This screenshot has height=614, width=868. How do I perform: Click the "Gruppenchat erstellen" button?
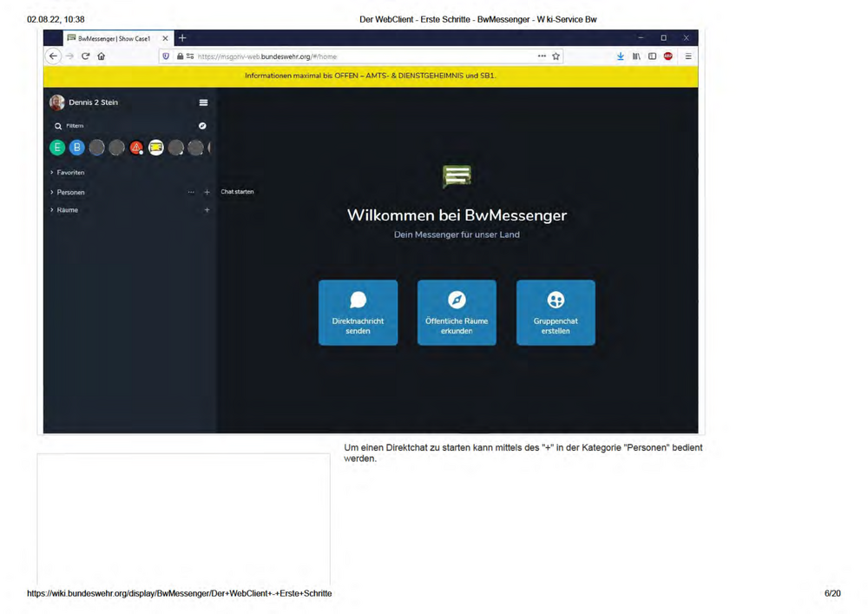556,313
